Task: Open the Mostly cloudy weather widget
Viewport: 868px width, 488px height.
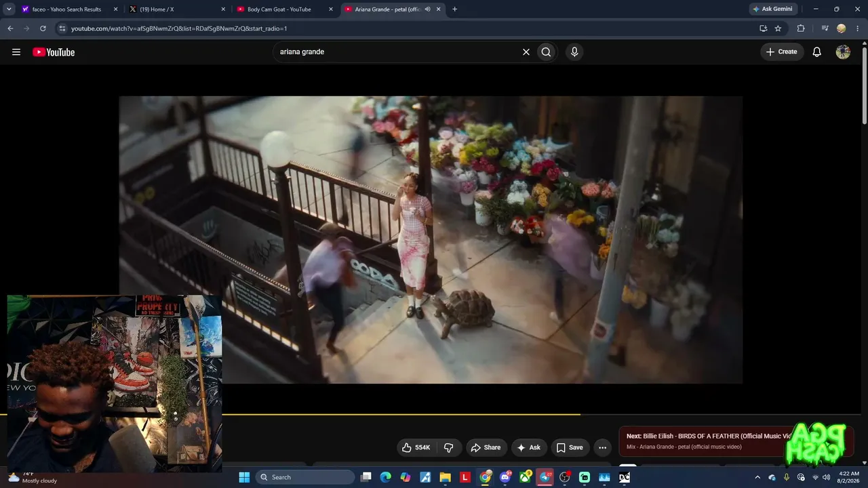Action: click(34, 477)
